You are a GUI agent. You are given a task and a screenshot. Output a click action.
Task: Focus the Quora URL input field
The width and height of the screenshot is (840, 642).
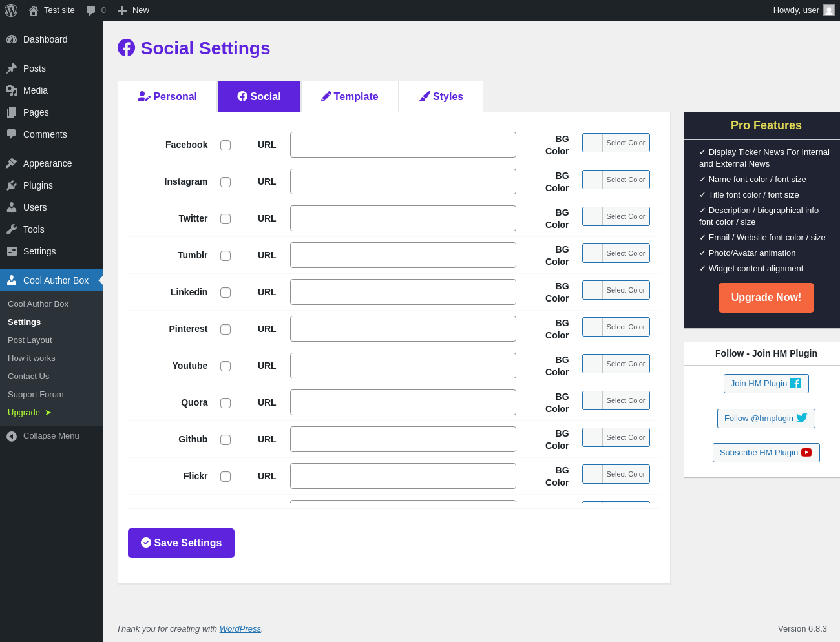pyautogui.click(x=403, y=402)
